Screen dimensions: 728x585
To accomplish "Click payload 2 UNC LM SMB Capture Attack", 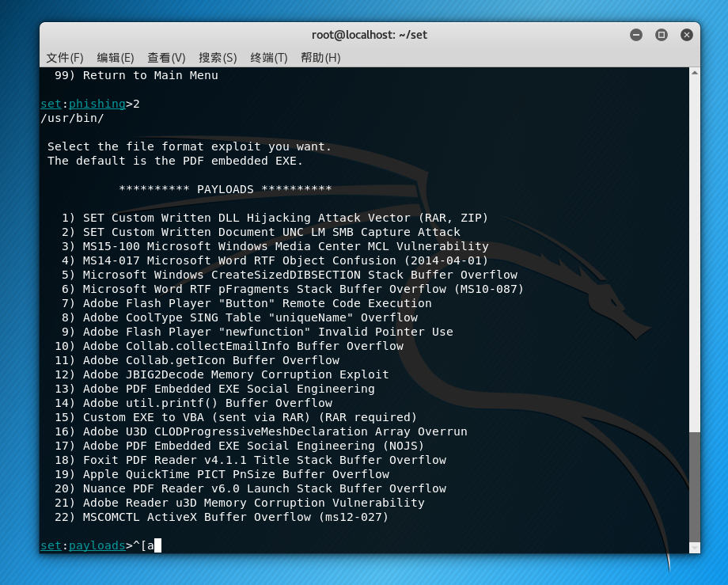I will 261,232.
